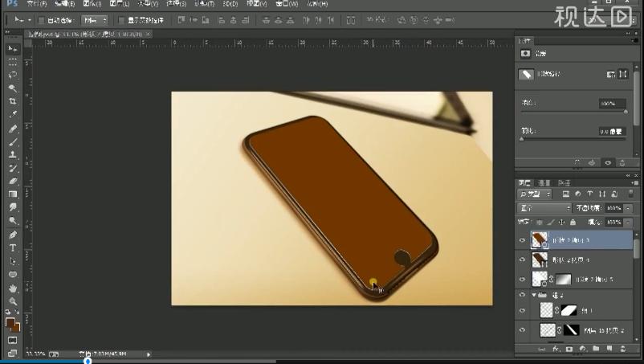This screenshot has width=644, height=364.
Task: Select the Pen tool
Action: click(x=12, y=235)
